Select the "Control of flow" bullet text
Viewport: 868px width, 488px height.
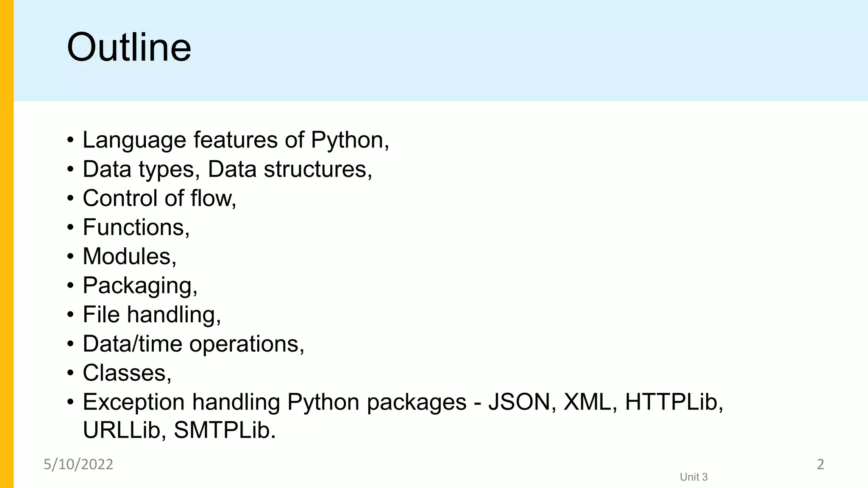[x=159, y=198]
